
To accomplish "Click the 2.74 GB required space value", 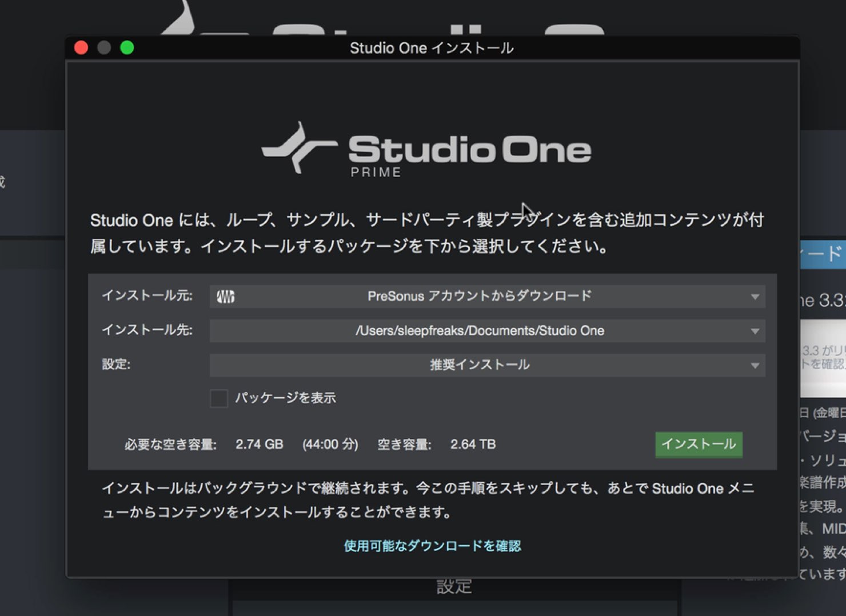I will tap(260, 445).
